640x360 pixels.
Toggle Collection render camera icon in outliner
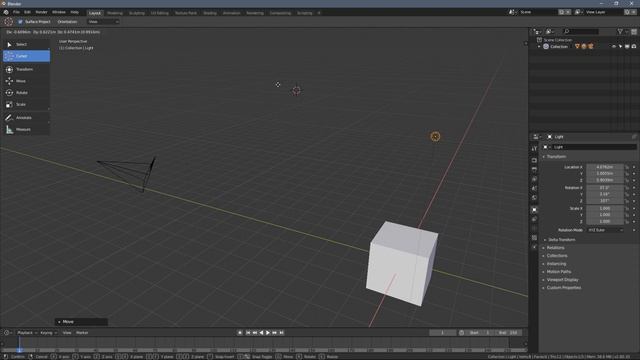[x=634, y=47]
